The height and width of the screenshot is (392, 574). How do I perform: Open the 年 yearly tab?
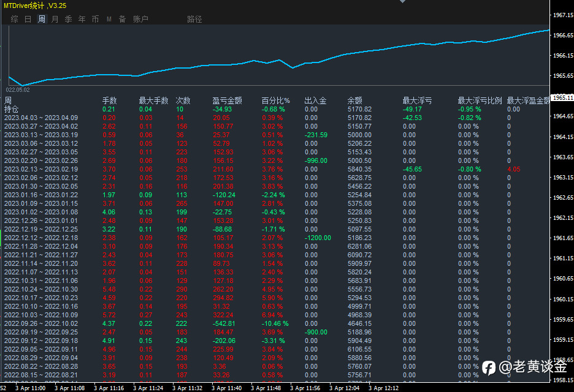click(x=82, y=19)
